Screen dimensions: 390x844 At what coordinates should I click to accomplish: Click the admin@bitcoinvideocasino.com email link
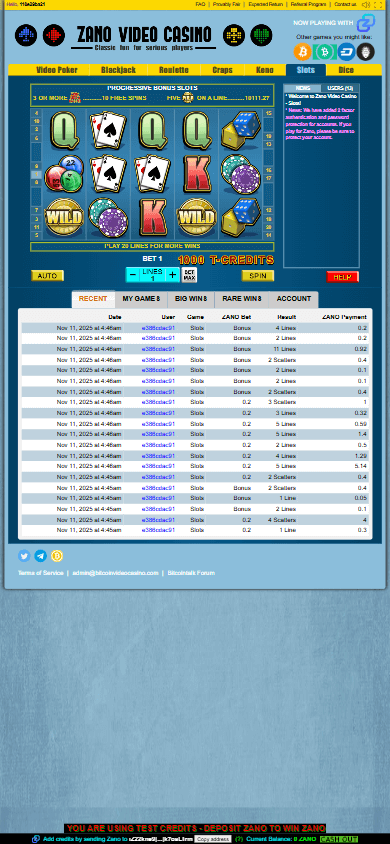coord(116,573)
